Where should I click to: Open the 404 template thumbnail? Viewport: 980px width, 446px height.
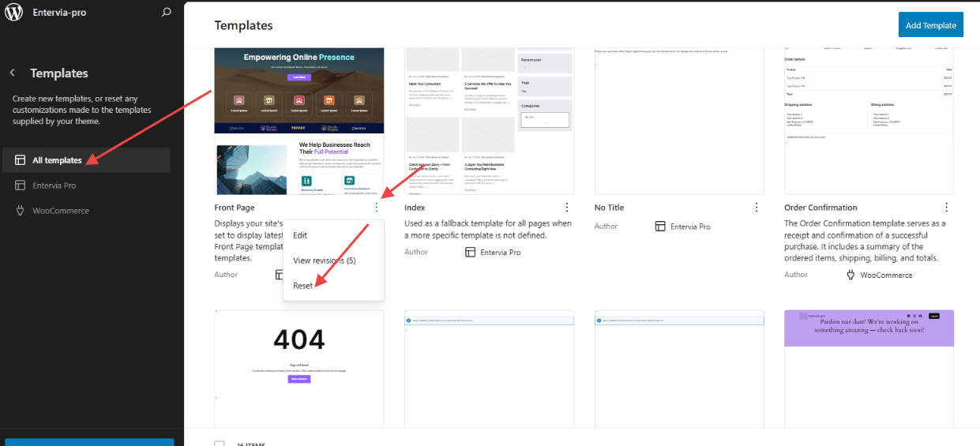tap(299, 368)
